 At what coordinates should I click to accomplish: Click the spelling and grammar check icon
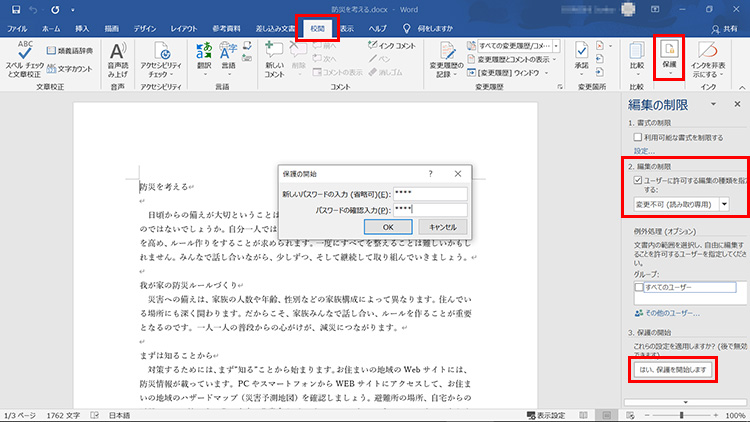pos(25,53)
